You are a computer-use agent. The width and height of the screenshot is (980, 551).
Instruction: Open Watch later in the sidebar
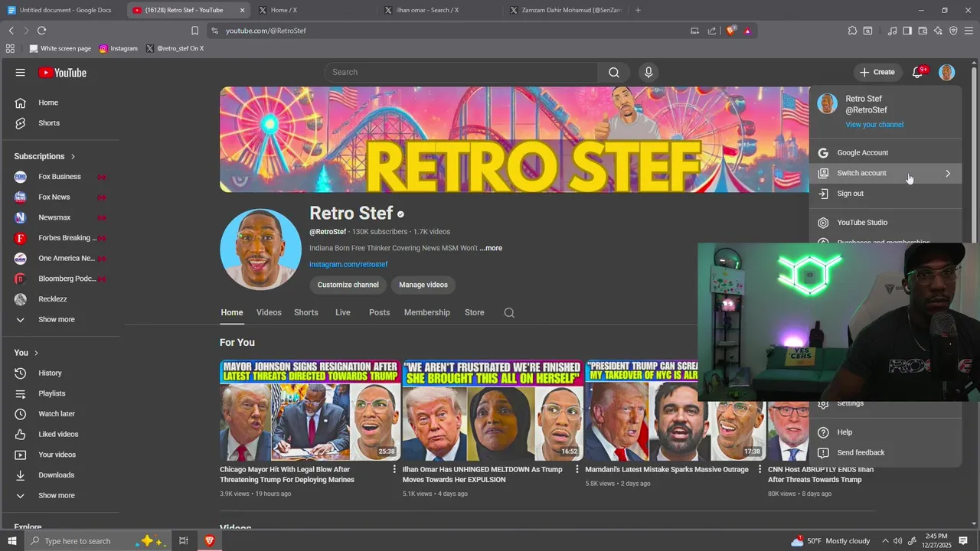click(61, 414)
